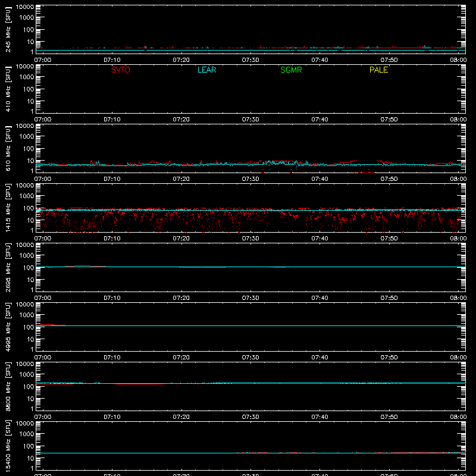Click the red SVTO station legend label
Image resolution: width=476 pixels, height=476 pixels.
pyautogui.click(x=121, y=70)
